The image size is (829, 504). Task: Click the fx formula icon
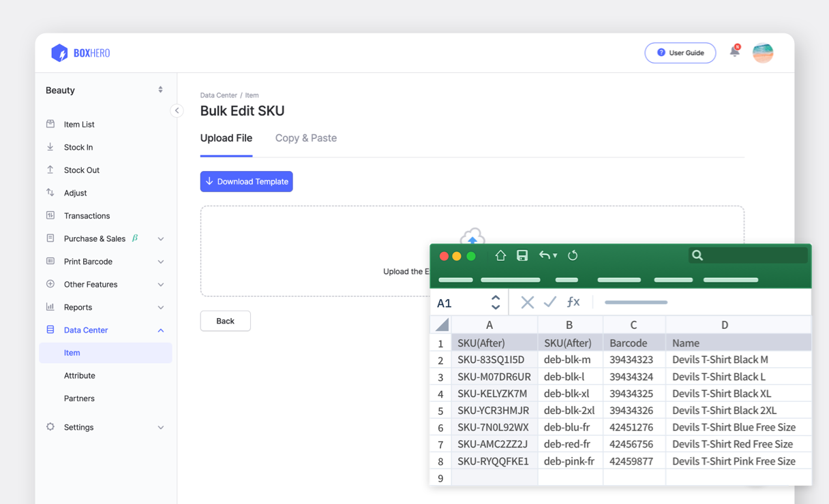pos(573,302)
